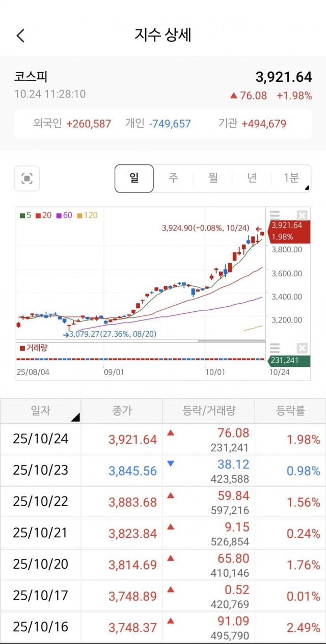
Task: Click the 5-day moving average legend
Action: 25,215
